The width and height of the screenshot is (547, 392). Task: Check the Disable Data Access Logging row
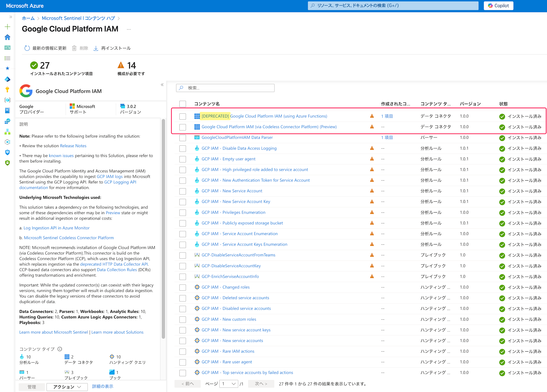click(x=183, y=149)
